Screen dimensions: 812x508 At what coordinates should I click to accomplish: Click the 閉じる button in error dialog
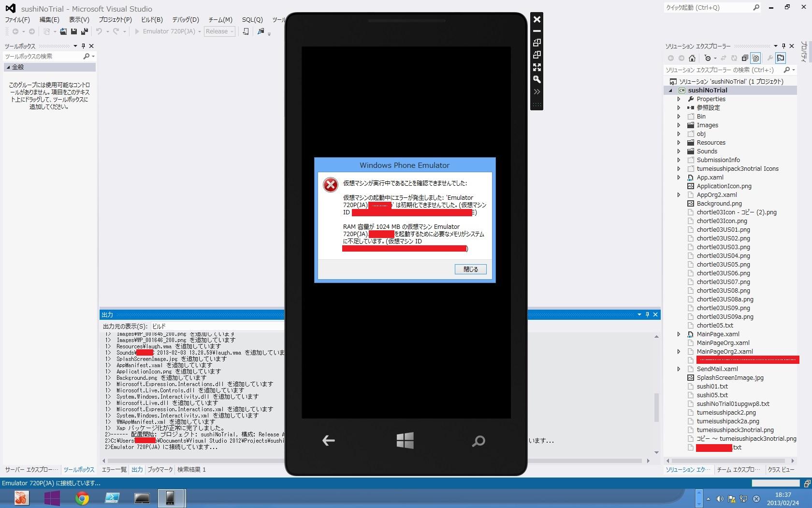tap(470, 269)
